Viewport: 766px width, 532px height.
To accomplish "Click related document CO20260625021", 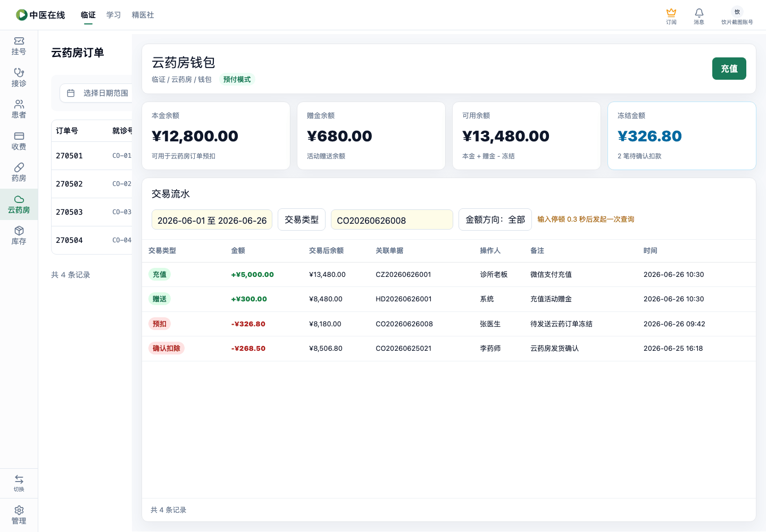I will pyautogui.click(x=403, y=349).
